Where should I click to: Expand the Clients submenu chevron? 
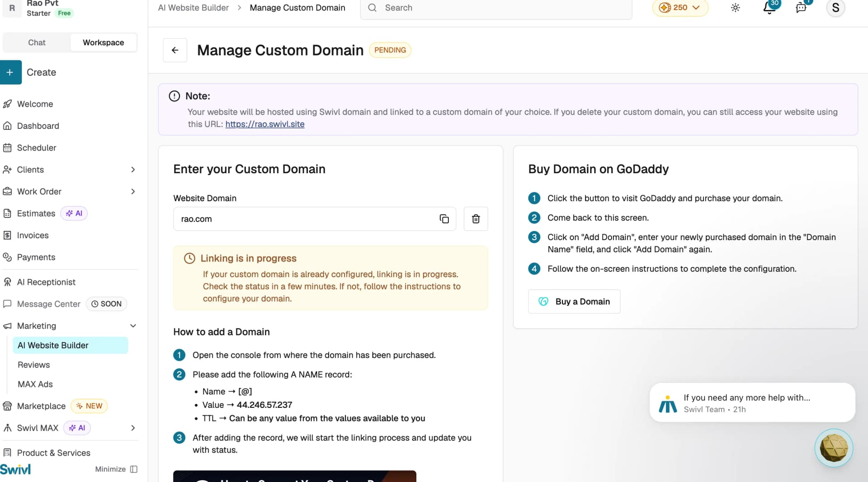pos(133,170)
